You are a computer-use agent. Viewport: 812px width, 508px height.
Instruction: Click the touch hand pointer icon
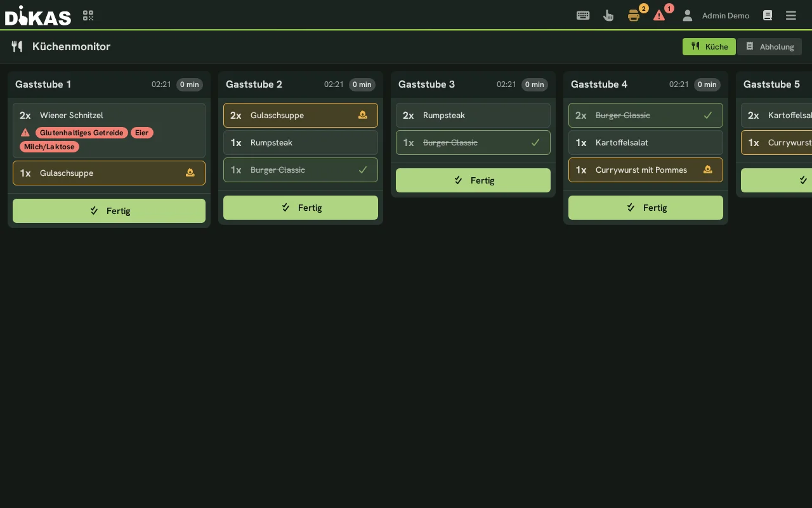coord(608,15)
